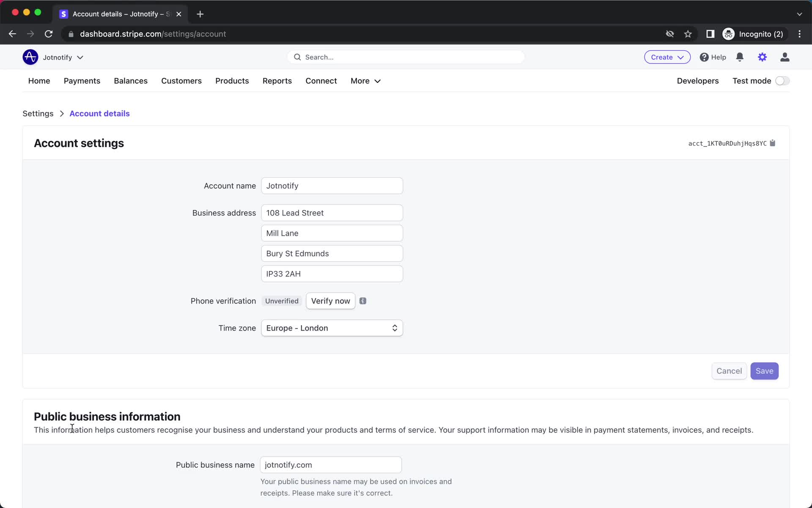Open Payments section

coord(82,81)
